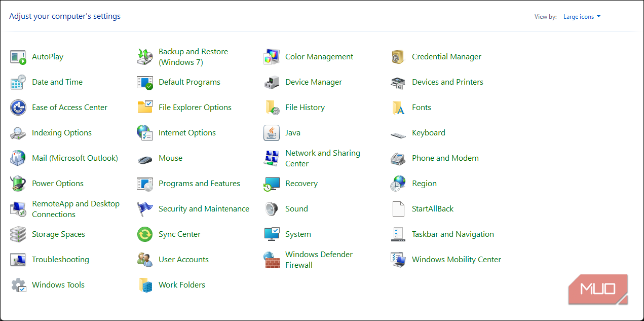Open the Taskbar and Navigation text link
The width and height of the screenshot is (644, 321).
pyautogui.click(x=453, y=234)
